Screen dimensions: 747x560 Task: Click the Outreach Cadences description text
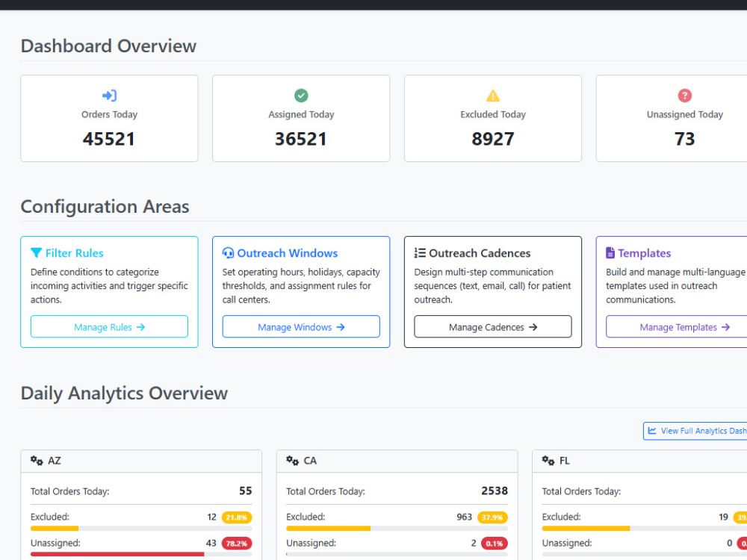pos(492,286)
